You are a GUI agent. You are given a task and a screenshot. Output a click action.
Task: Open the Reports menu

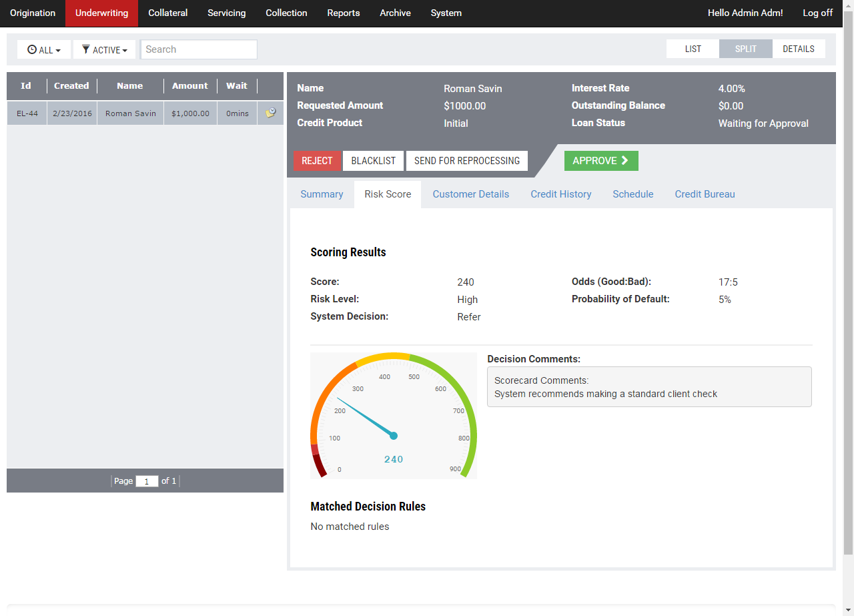(x=344, y=13)
